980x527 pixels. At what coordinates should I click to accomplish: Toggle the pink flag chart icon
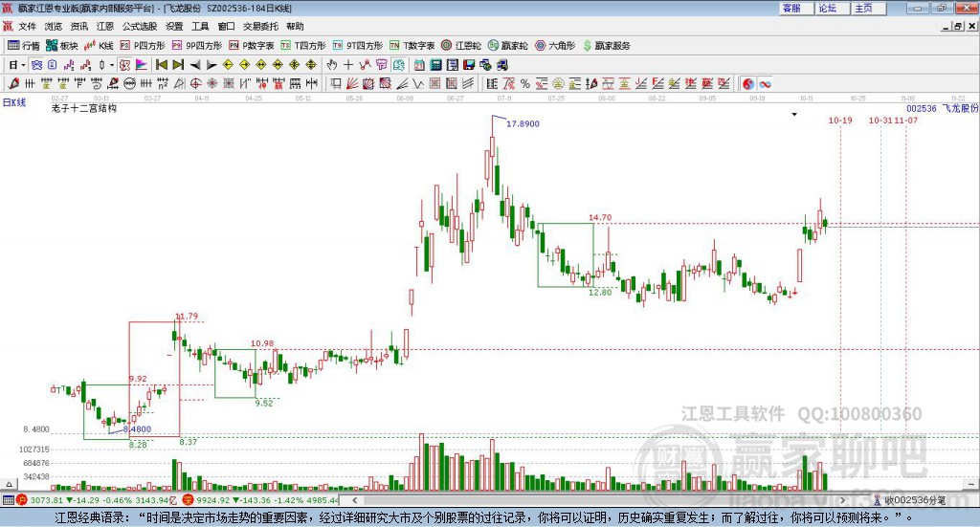tap(142, 65)
